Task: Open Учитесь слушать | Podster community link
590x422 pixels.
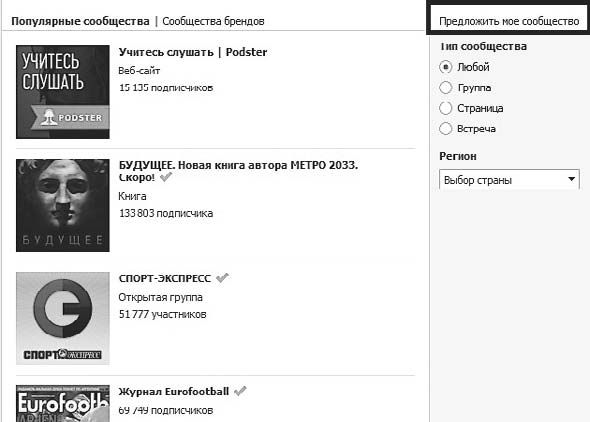Action: tap(193, 52)
